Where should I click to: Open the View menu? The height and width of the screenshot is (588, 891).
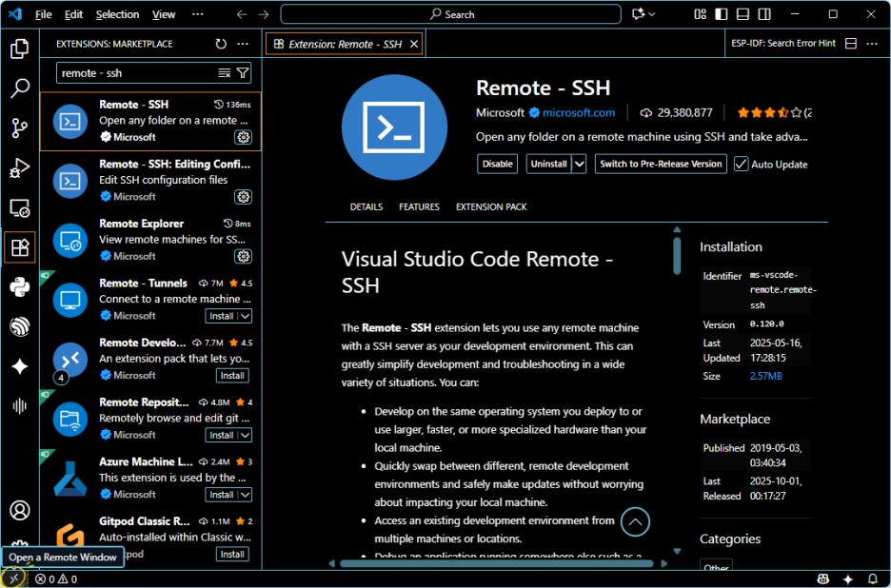164,15
